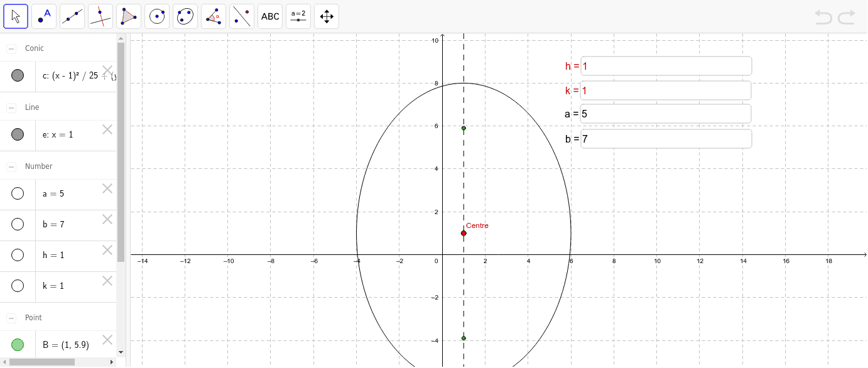Collapse the Point group

click(11, 318)
